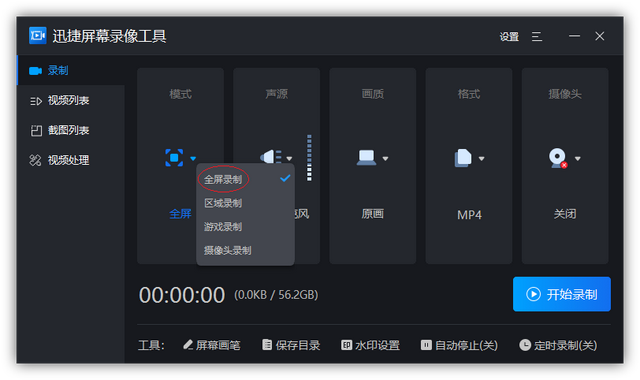
Task: Click the 自动停止 pause icon
Action: pos(426,345)
